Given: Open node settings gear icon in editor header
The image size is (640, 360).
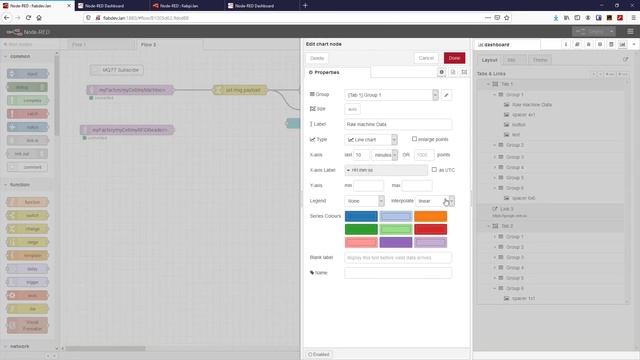Looking at the screenshot, I should tap(441, 72).
